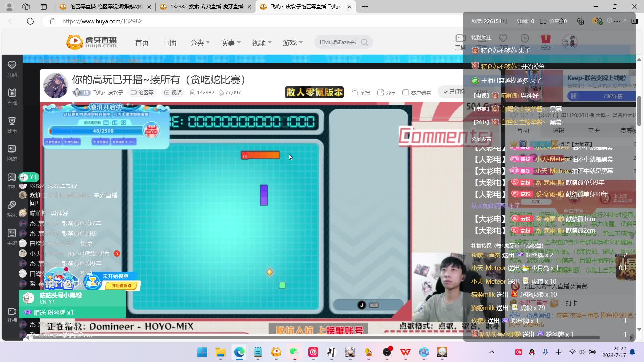Screen dimensions: 644x362
Task: Open the 直播 sidebar icon
Action: (x=12, y=93)
